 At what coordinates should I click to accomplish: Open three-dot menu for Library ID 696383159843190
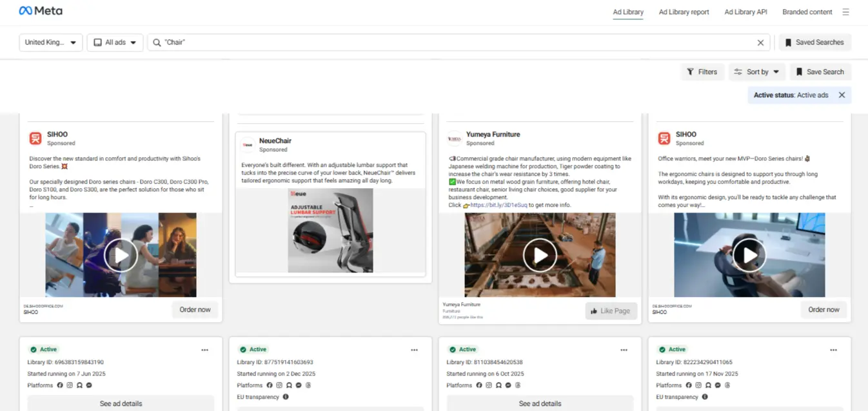pos(204,350)
